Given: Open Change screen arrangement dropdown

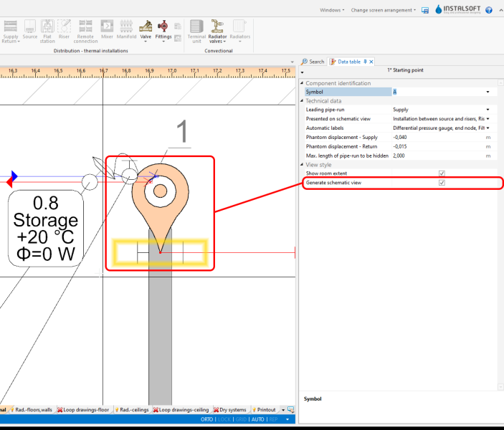Looking at the screenshot, I should pyautogui.click(x=383, y=10).
